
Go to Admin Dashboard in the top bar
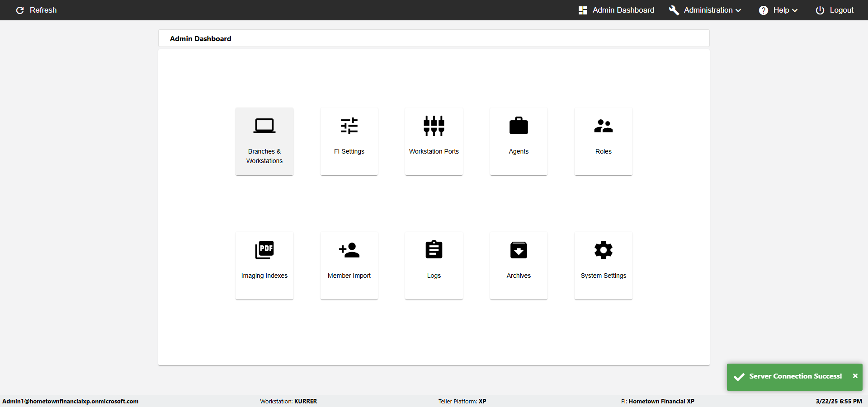623,10
